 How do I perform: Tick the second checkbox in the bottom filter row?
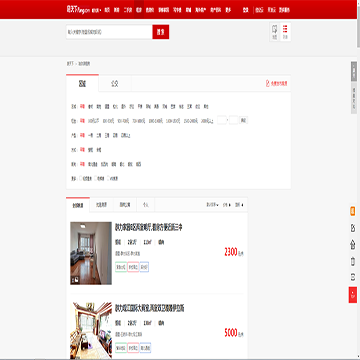coord(95,178)
